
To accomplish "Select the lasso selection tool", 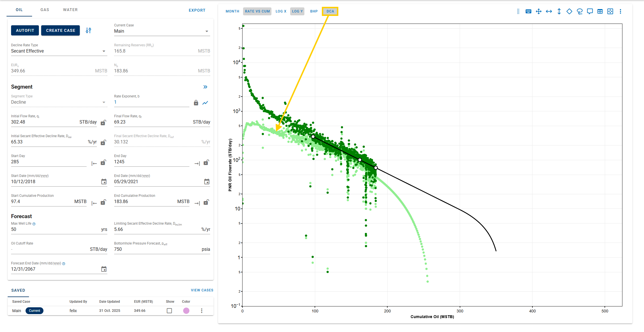I will [580, 11].
